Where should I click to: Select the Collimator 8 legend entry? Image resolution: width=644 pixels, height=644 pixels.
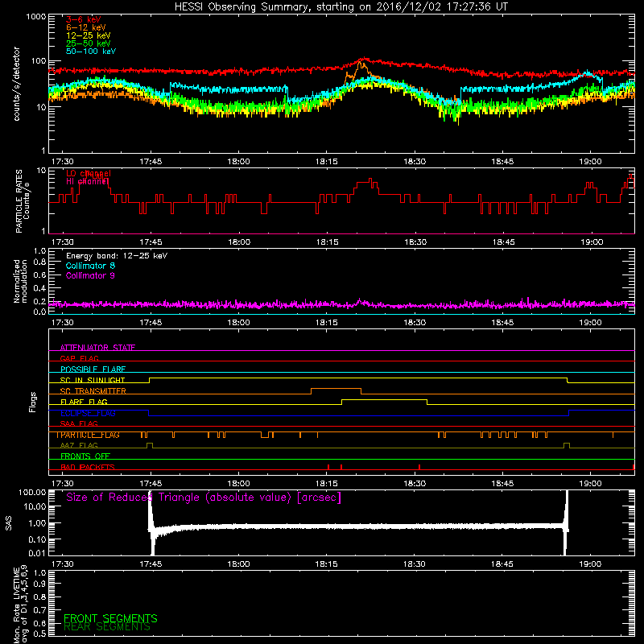tap(90, 266)
